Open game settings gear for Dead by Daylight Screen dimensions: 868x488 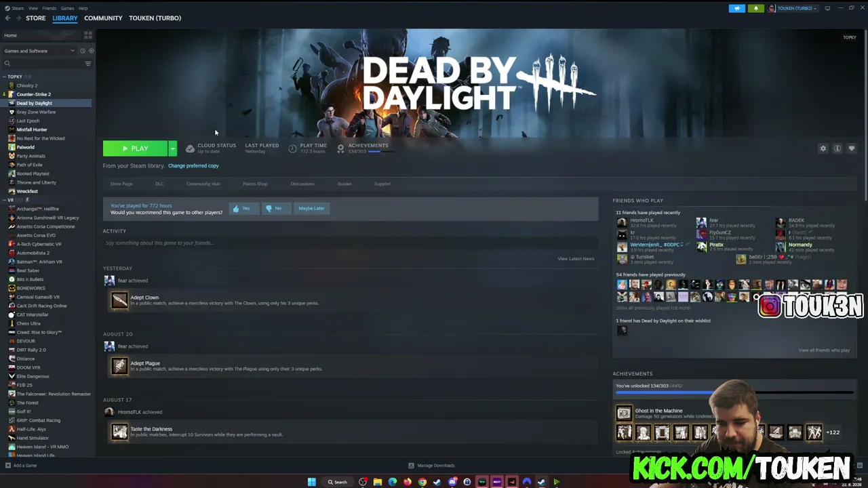(x=823, y=148)
